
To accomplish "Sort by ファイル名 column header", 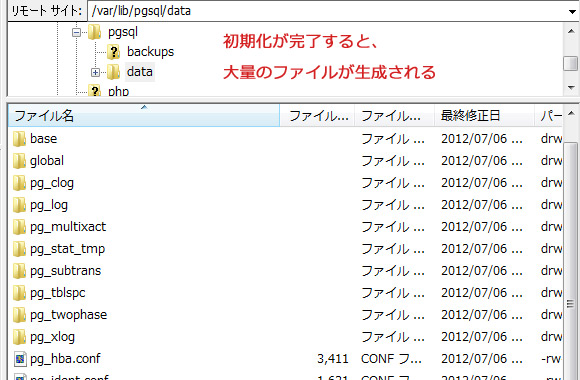I will (x=144, y=116).
